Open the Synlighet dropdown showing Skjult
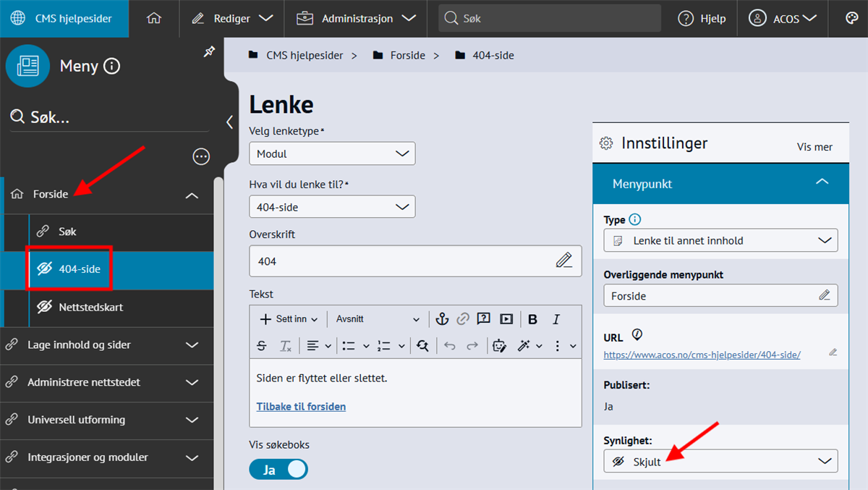Screen dimensions: 868x490 click(x=720, y=461)
